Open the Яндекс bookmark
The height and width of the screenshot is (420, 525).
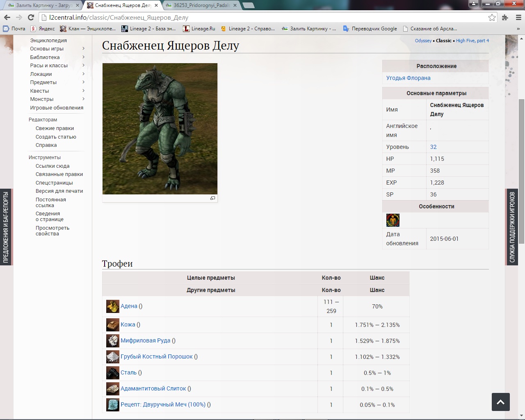43,29
